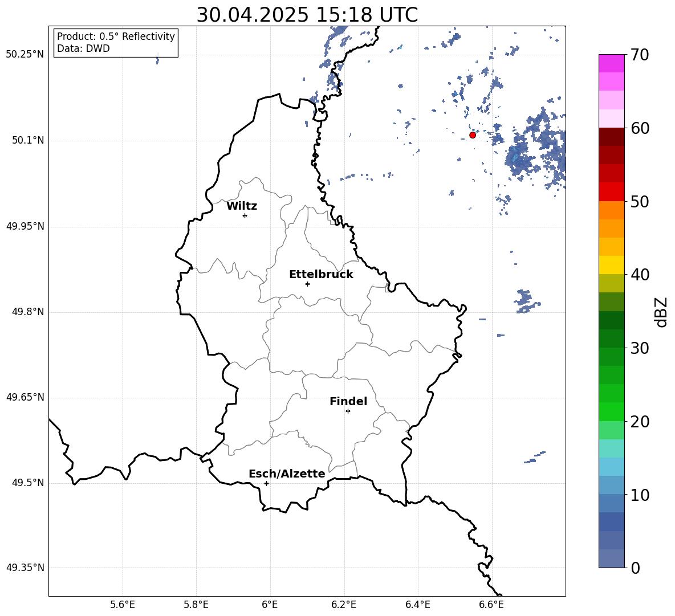Click the 49.95°N latitude label
675x616 pixels.
pyautogui.click(x=25, y=227)
